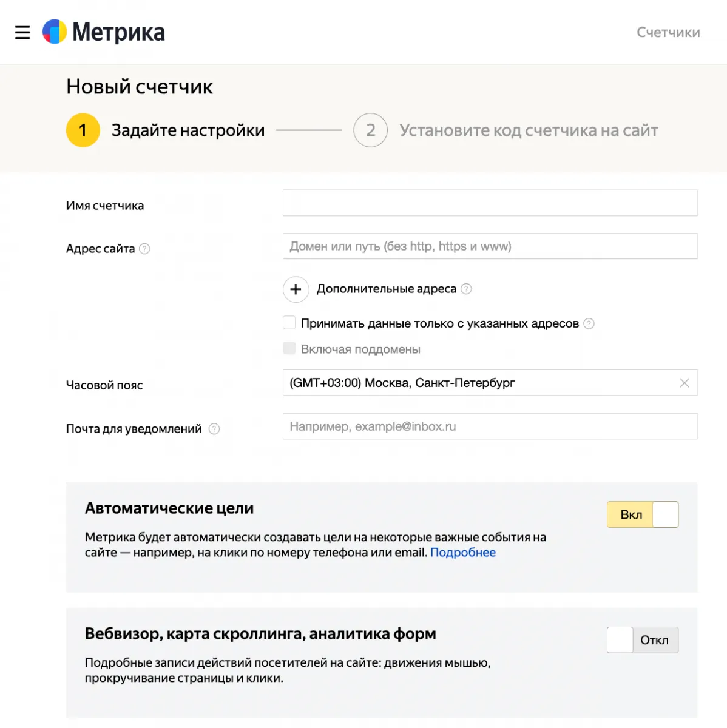
Task: Focus the Имя счетчика input field
Action: point(490,203)
